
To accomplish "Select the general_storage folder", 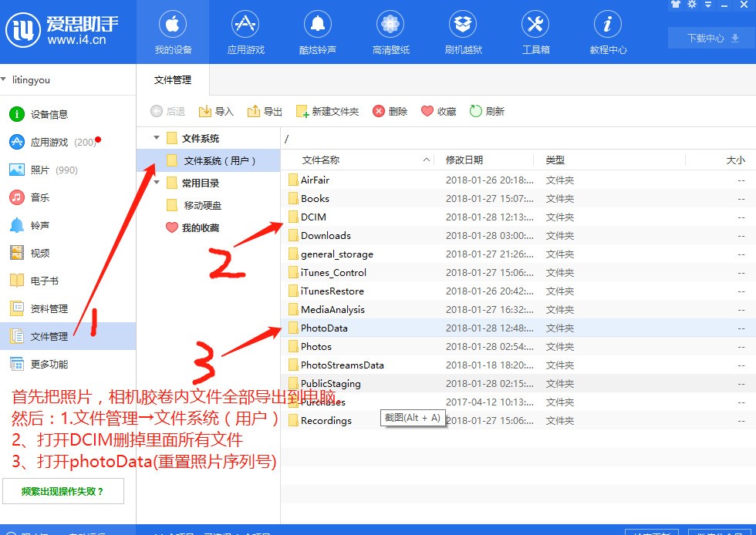I will tap(518, 254).
